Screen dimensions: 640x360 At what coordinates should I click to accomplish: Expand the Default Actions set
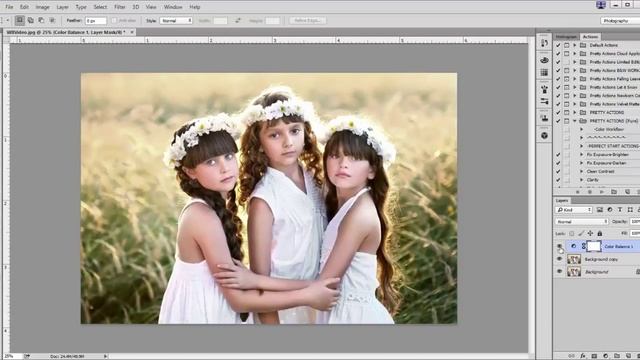(575, 45)
